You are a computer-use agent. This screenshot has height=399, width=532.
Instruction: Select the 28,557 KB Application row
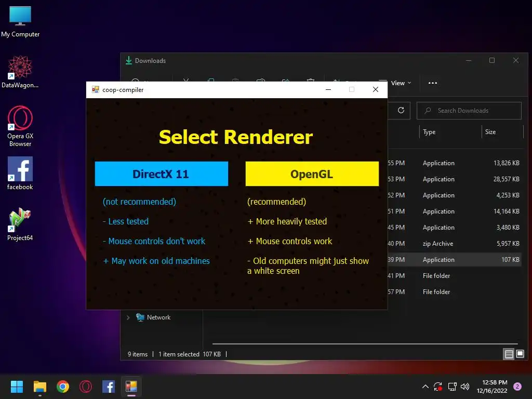(x=455, y=179)
